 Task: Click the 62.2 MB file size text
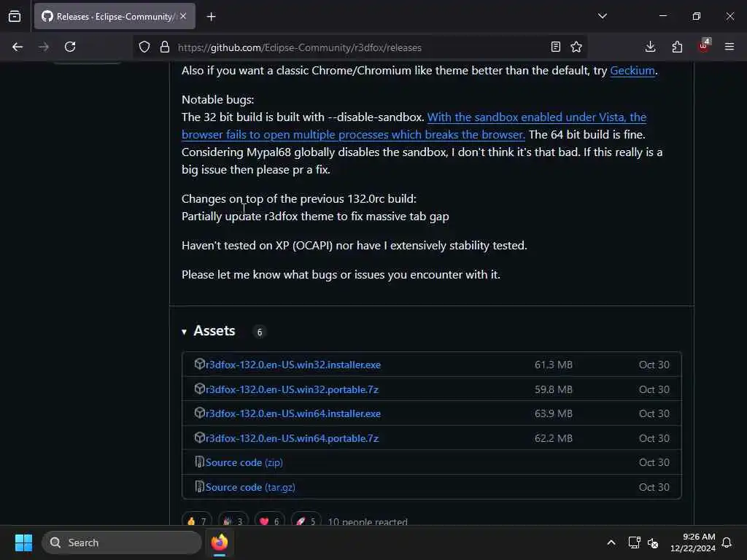554,438
